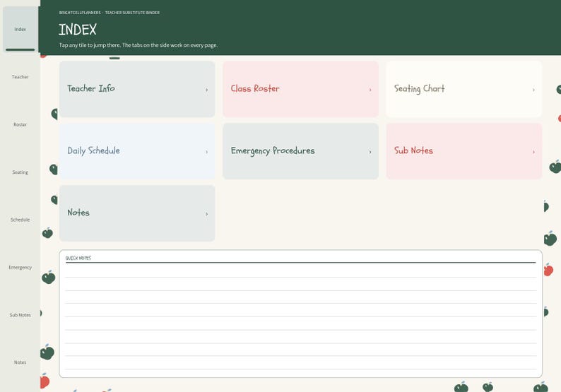Open the Teacher Info tile
Viewport: 561px width, 392px height.
point(137,89)
